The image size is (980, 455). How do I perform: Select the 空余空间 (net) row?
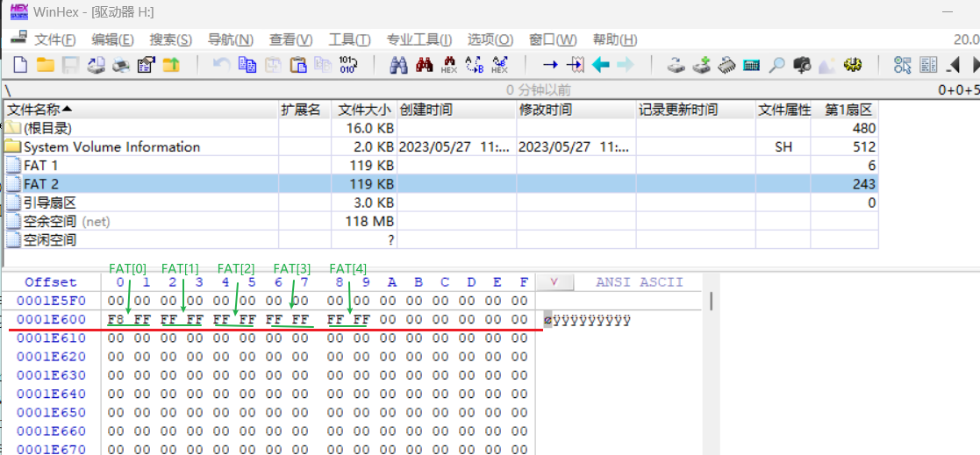coord(440,221)
